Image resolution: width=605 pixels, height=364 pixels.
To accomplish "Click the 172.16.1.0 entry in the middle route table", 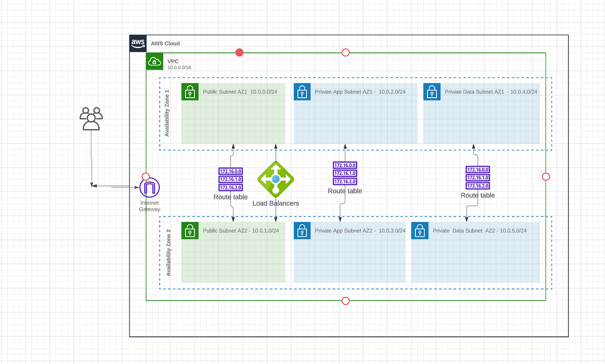I will [x=344, y=173].
